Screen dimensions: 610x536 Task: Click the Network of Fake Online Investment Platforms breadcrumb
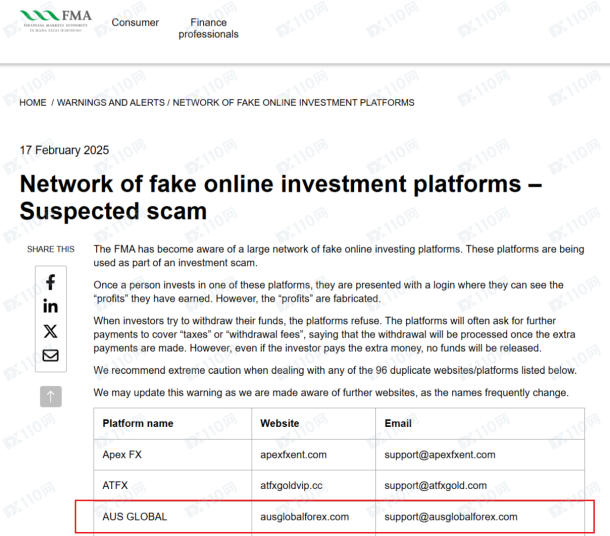coord(293,103)
